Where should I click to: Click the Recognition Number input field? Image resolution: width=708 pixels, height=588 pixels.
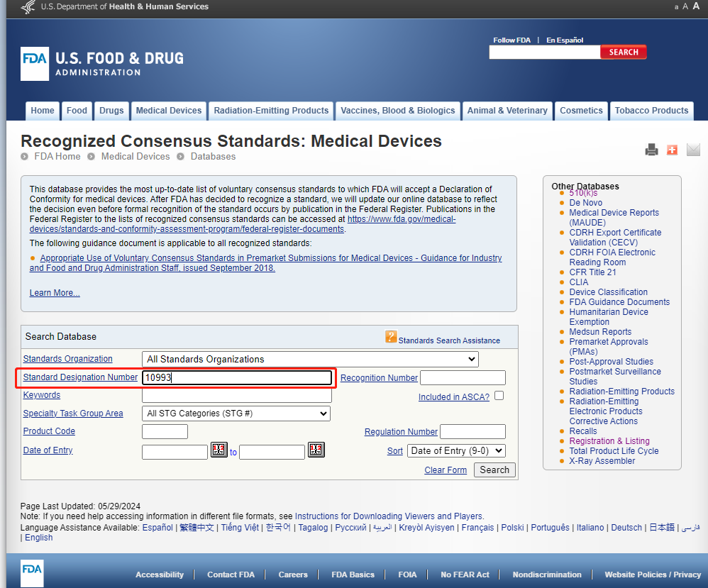click(463, 378)
